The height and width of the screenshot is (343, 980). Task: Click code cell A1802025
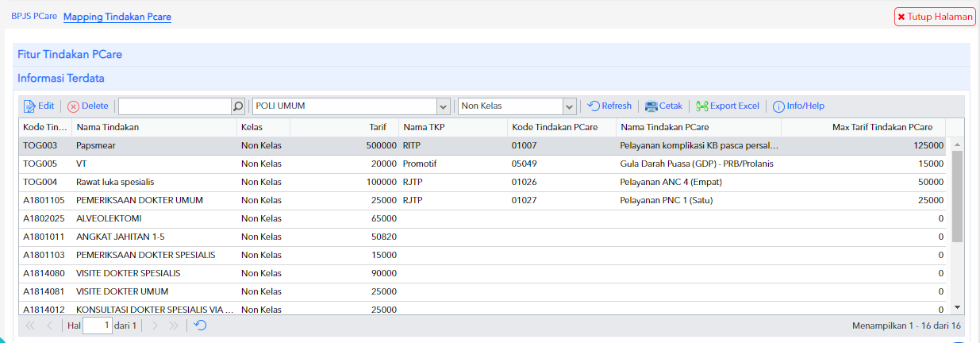click(45, 219)
